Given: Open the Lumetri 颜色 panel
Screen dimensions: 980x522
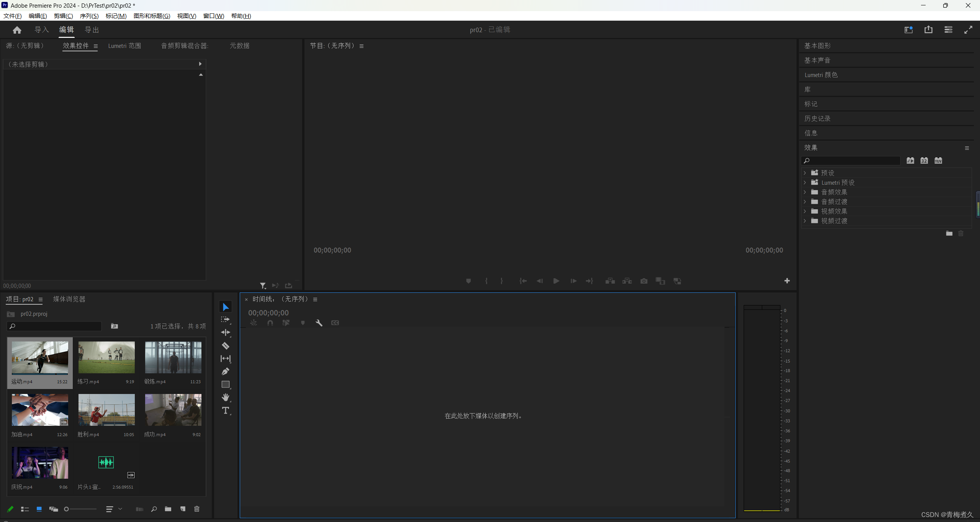Looking at the screenshot, I should click(x=821, y=75).
